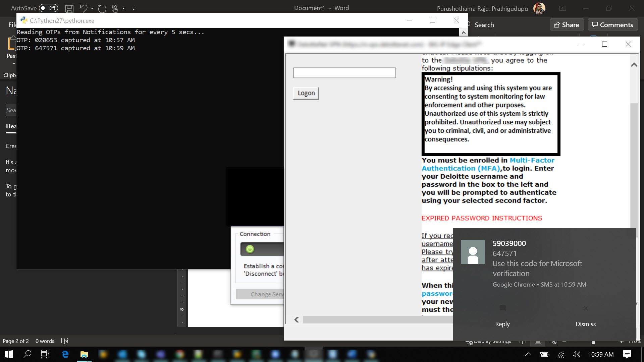The width and height of the screenshot is (644, 362).
Task: Open the Undo history dropdown arrow
Action: point(92,8)
